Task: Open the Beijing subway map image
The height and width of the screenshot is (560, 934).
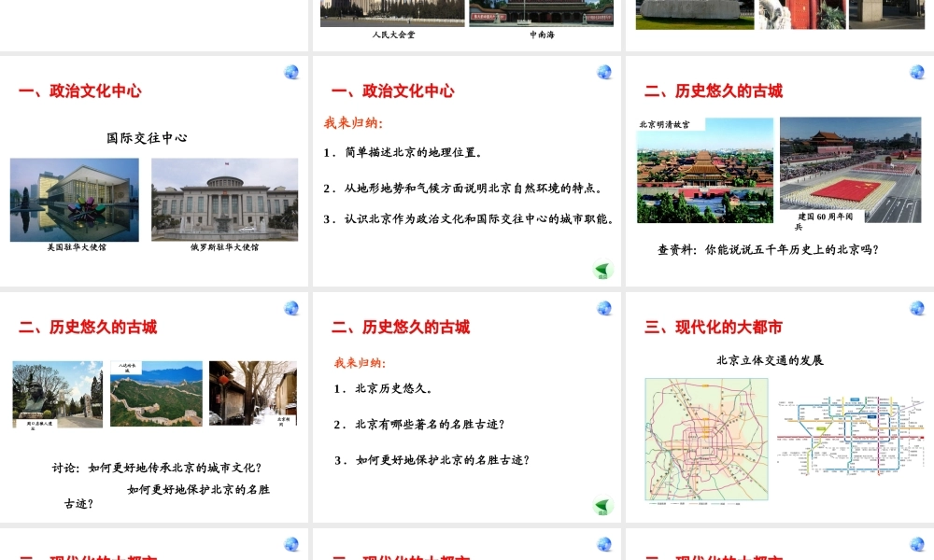Action: click(851, 436)
